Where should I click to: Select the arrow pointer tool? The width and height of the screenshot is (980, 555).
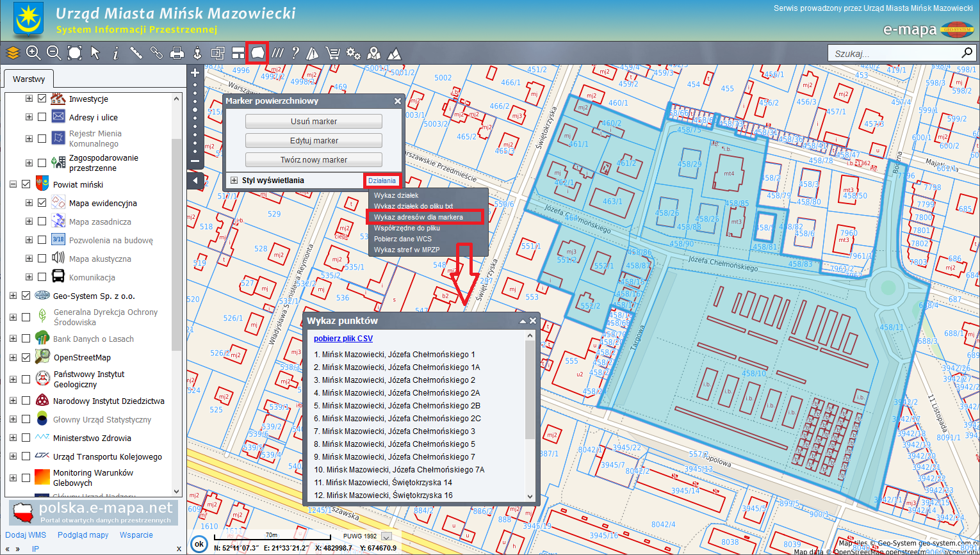(95, 53)
